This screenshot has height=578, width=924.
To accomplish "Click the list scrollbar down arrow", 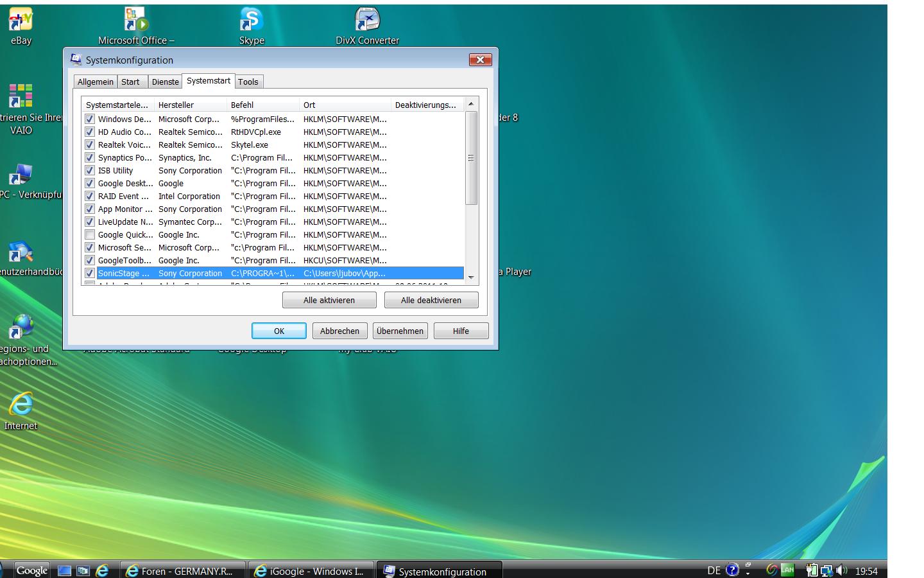I will (471, 277).
